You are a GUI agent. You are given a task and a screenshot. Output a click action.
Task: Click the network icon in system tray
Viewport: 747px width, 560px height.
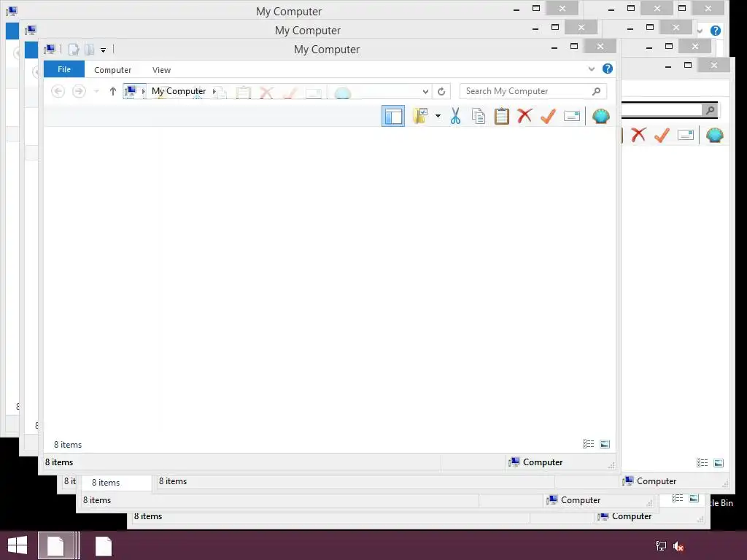tap(660, 545)
